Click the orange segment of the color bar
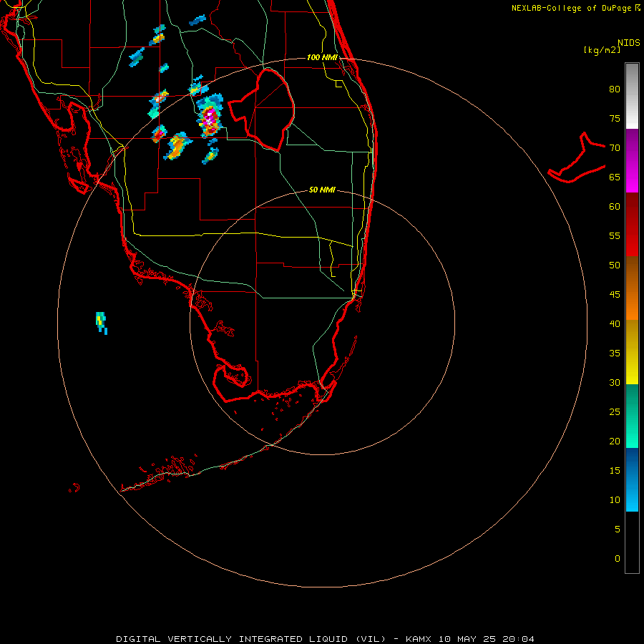Image resolution: width=644 pixels, height=644 pixels. click(632, 288)
